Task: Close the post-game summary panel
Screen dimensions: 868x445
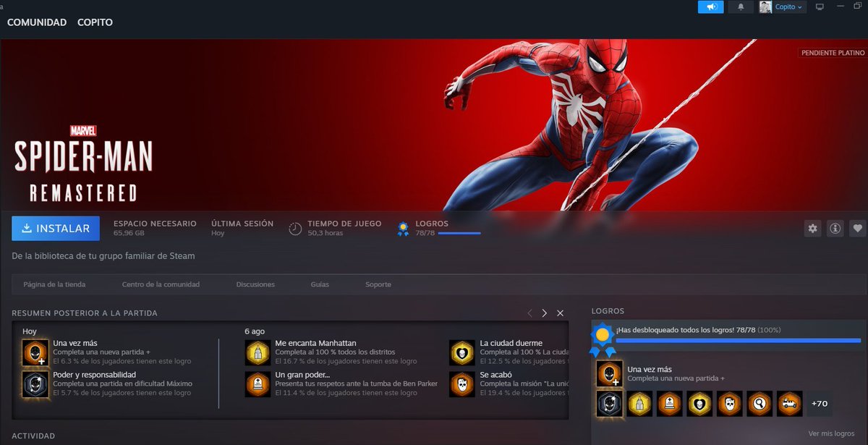Action: pos(561,313)
